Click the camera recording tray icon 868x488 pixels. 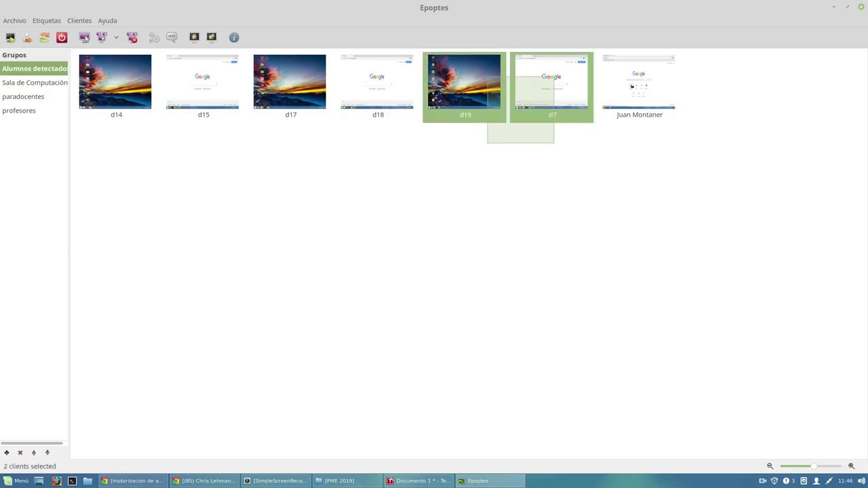[762, 481]
